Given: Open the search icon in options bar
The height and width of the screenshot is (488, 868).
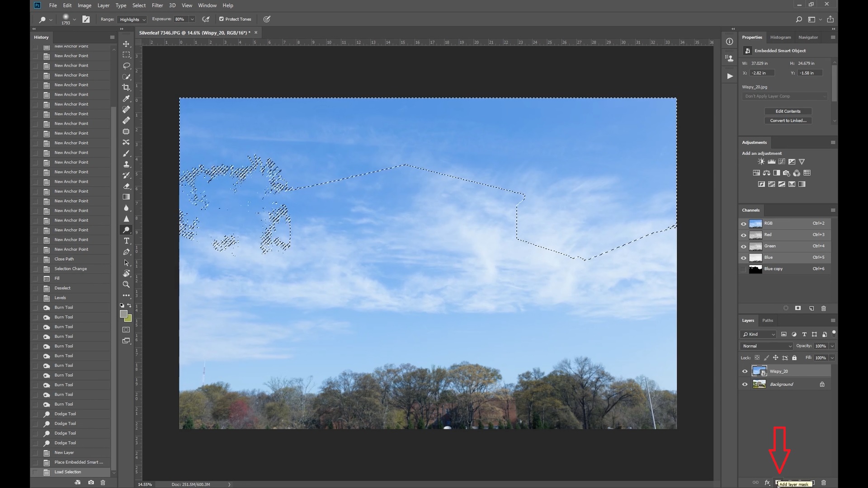Looking at the screenshot, I should 799,19.
